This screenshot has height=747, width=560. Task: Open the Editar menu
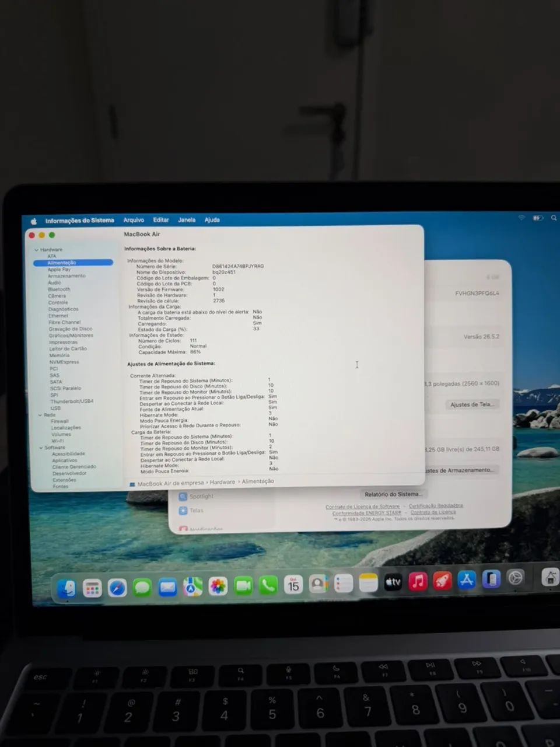pyautogui.click(x=161, y=220)
